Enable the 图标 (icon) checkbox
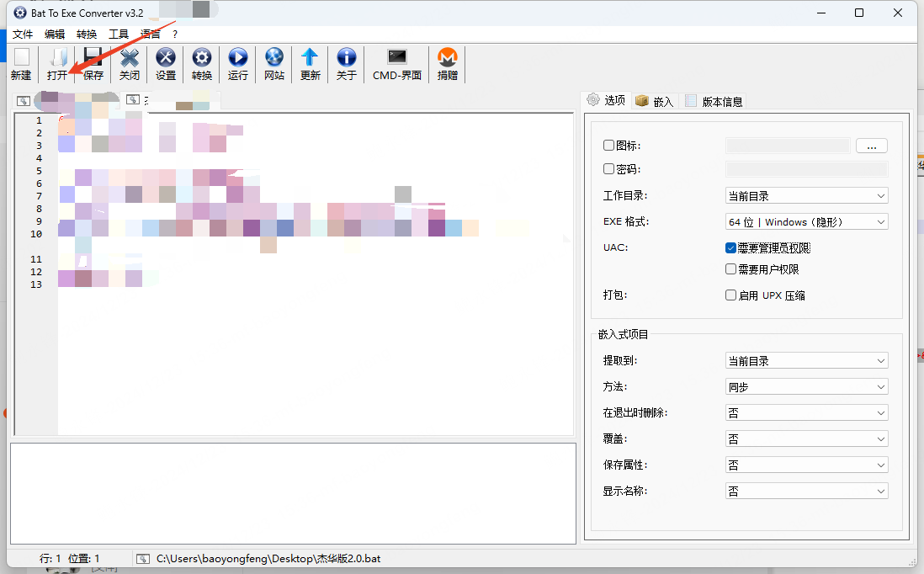Screen dimensions: 924x574 click(x=608, y=145)
